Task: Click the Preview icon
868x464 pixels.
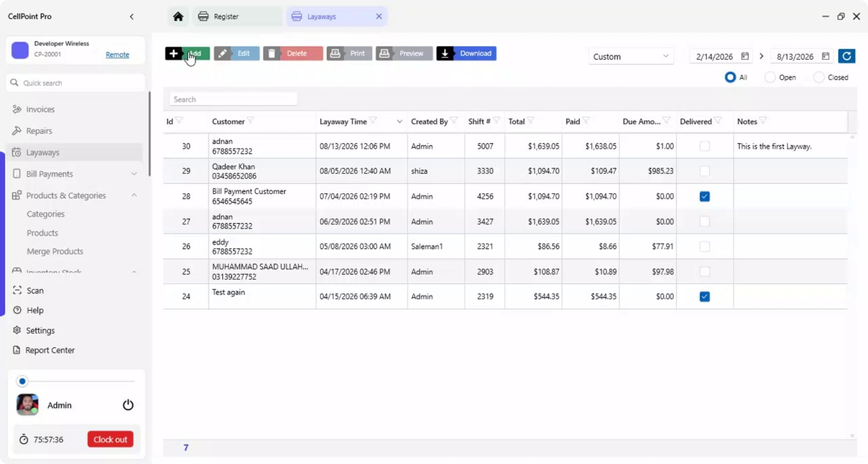Action: [384, 53]
